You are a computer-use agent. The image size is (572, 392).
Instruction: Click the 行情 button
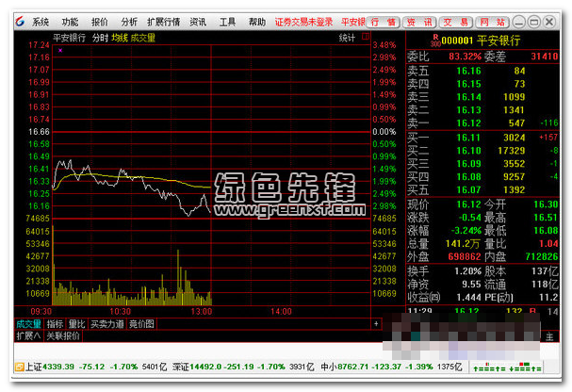[383, 23]
